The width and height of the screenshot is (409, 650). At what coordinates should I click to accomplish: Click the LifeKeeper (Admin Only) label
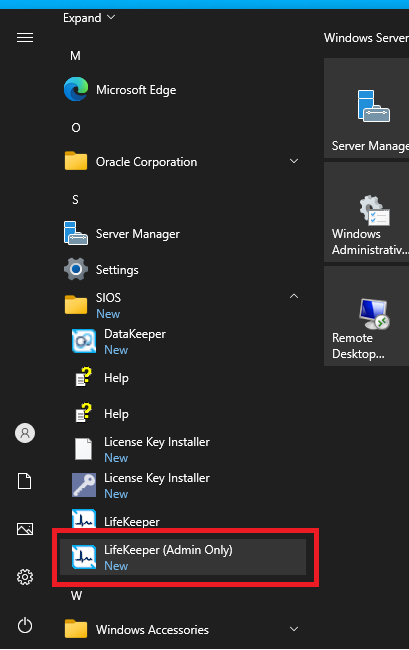[168, 550]
